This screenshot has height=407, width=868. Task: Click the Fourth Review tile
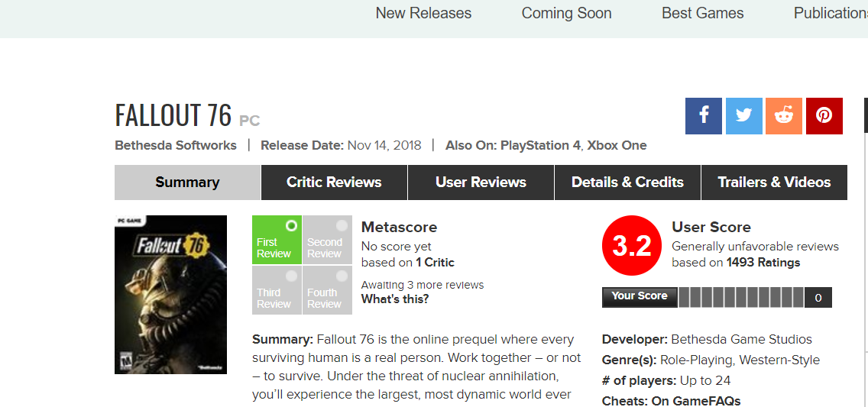(327, 290)
